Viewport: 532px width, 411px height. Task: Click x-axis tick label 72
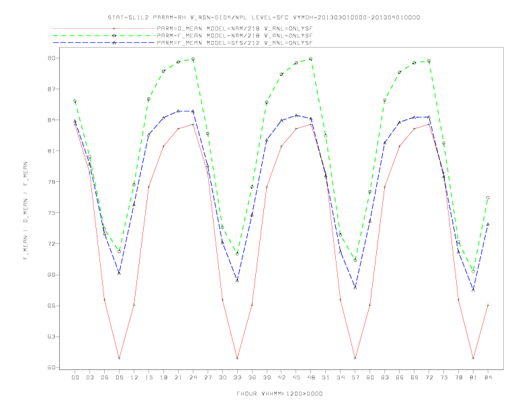coord(429,377)
